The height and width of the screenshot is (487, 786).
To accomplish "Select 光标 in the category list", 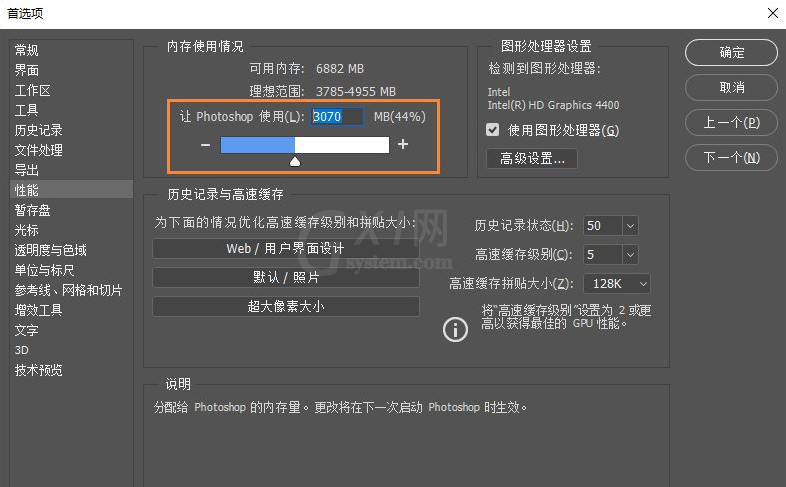I will (x=71, y=230).
